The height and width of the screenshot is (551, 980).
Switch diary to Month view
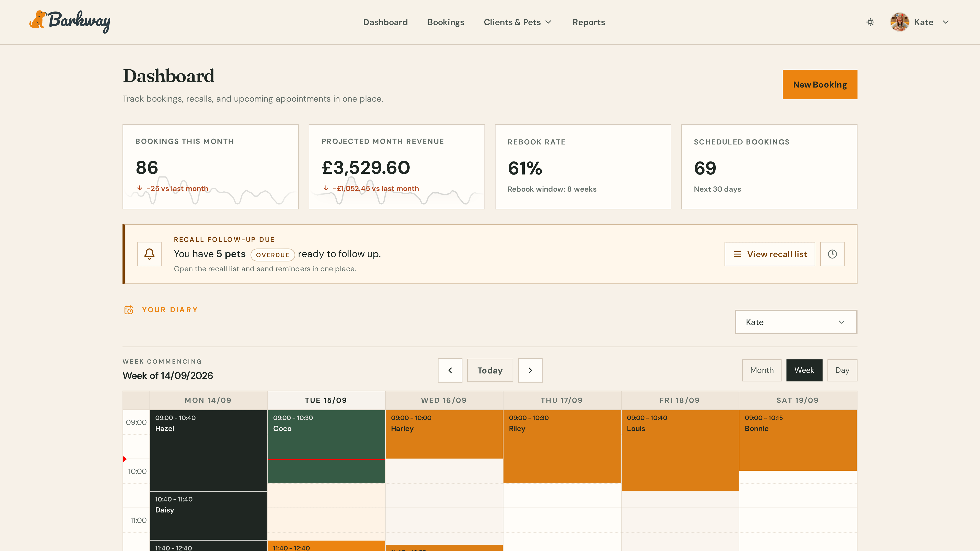[762, 370]
